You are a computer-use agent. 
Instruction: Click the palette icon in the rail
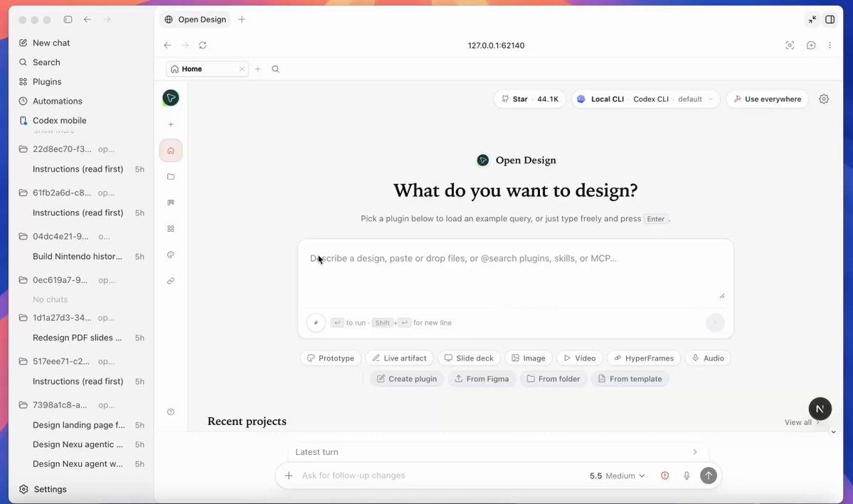coord(171,255)
